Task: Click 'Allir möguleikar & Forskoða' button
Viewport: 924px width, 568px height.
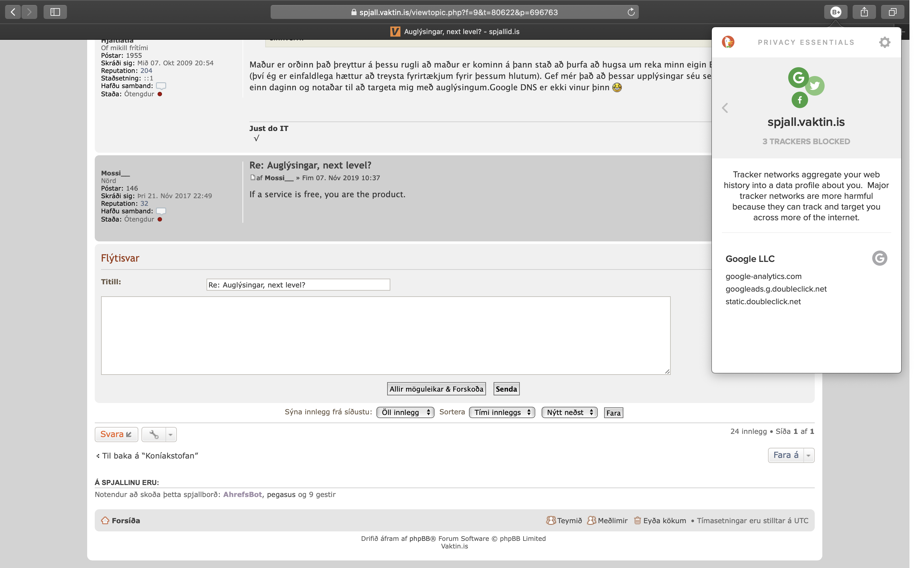Action: coord(436,389)
